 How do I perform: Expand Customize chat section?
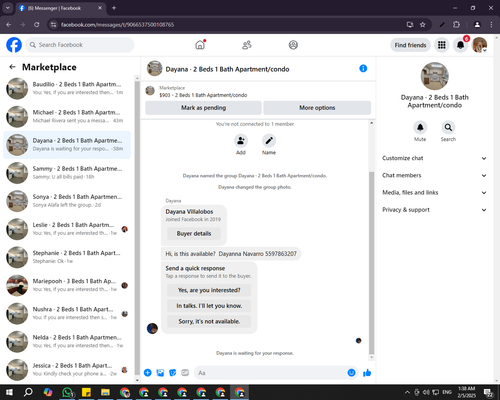point(434,158)
